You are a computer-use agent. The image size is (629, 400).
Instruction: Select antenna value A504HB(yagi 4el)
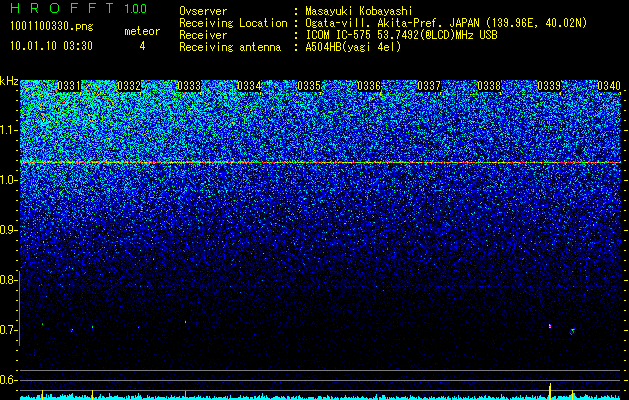coord(353,47)
